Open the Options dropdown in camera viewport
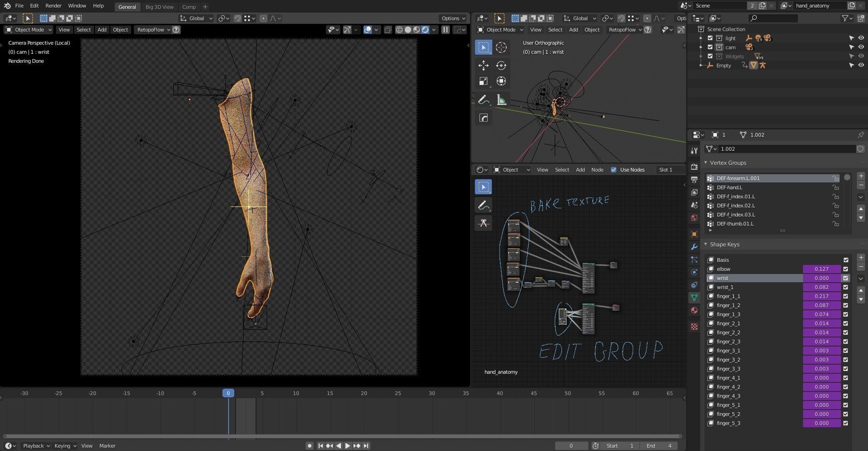The image size is (868, 451). tap(453, 18)
